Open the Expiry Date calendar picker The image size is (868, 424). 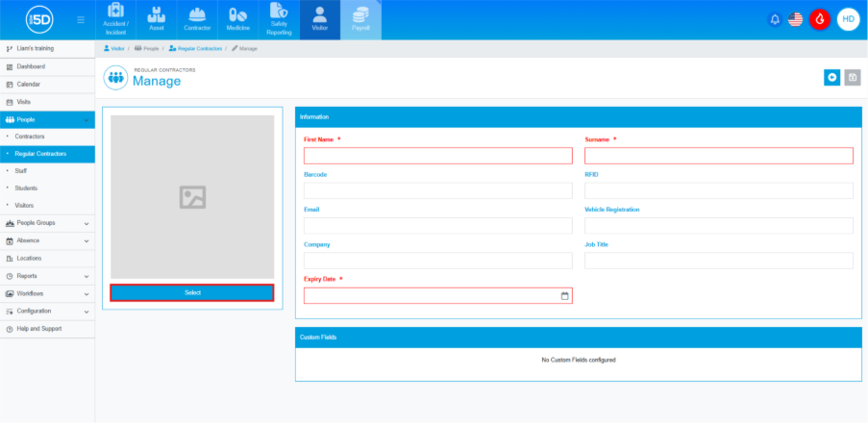tap(564, 296)
